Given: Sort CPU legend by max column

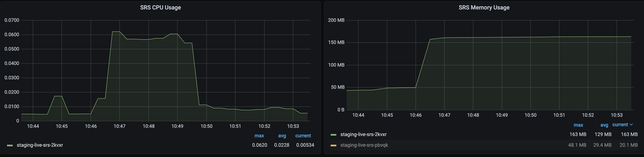Looking at the screenshot, I should click(259, 136).
